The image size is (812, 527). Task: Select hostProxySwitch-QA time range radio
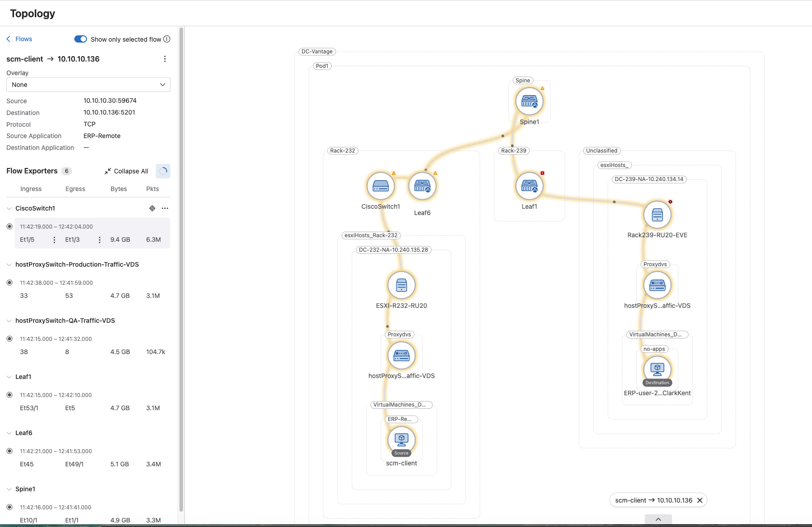[10, 339]
